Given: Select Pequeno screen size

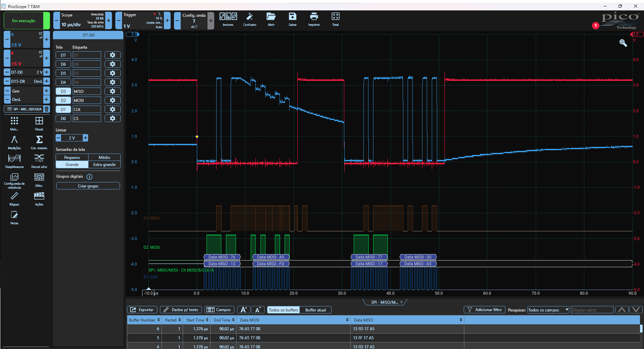Looking at the screenshot, I should click(72, 157).
